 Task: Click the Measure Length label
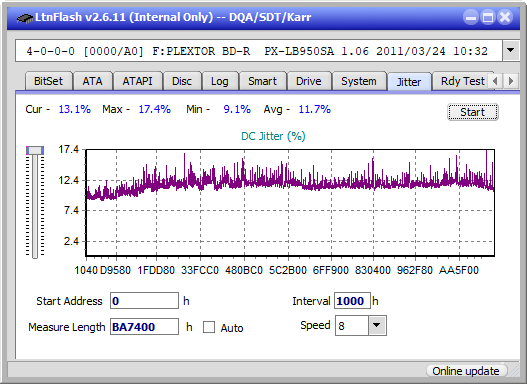(67, 327)
